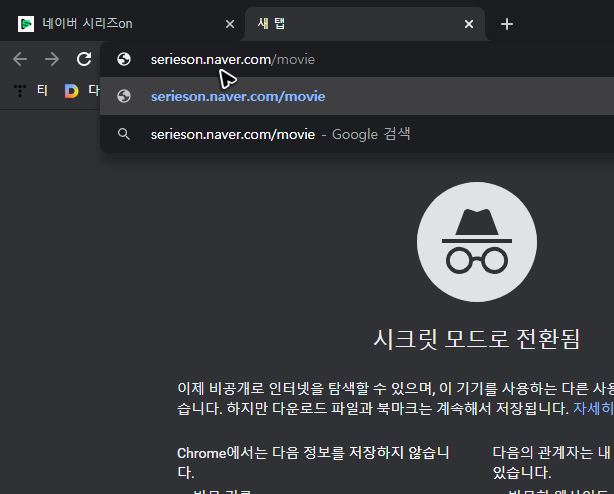Click the T-dots bookmark favicon

[20, 91]
